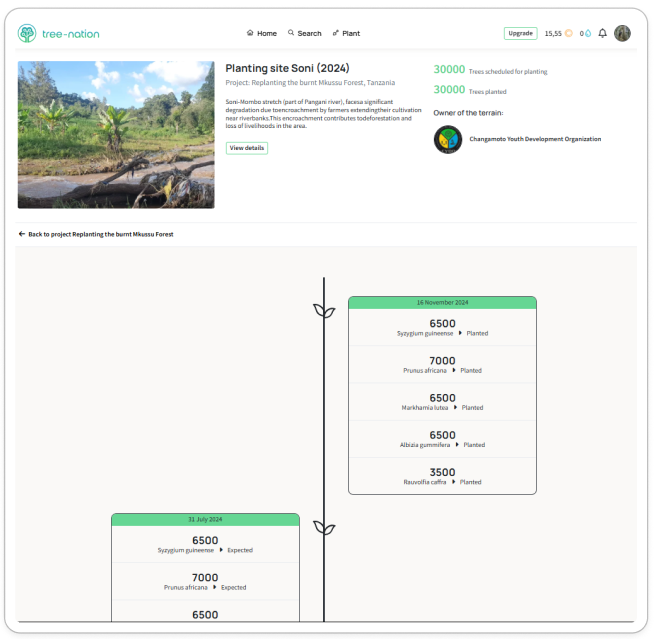Click Rauvolfia caffra Planted row
Image resolution: width=655 pixels, height=639 pixels.
(x=442, y=476)
